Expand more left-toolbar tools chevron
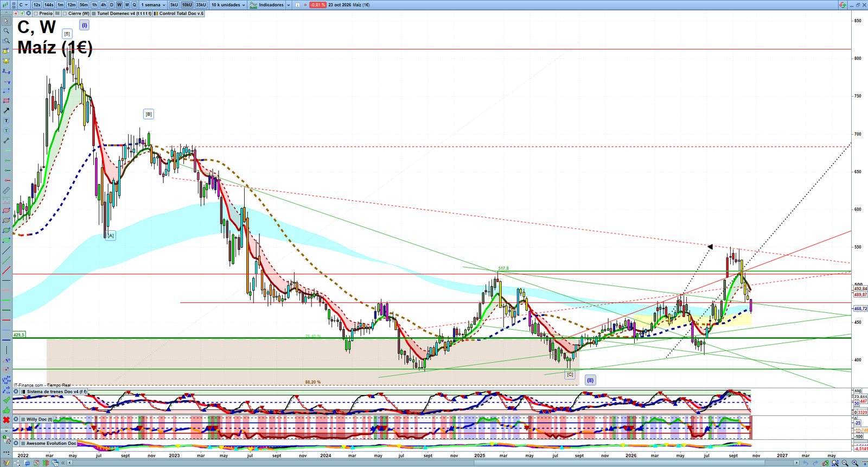868x467 pixels. 6,430
